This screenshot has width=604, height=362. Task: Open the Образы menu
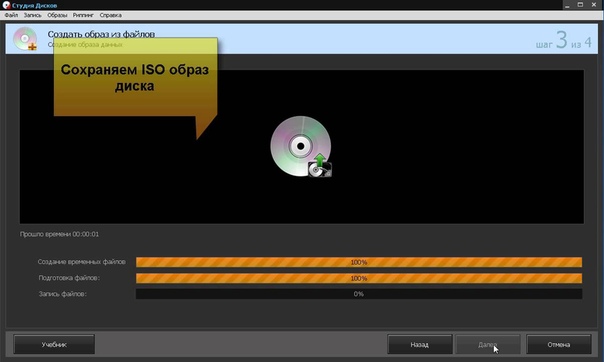[x=57, y=15]
